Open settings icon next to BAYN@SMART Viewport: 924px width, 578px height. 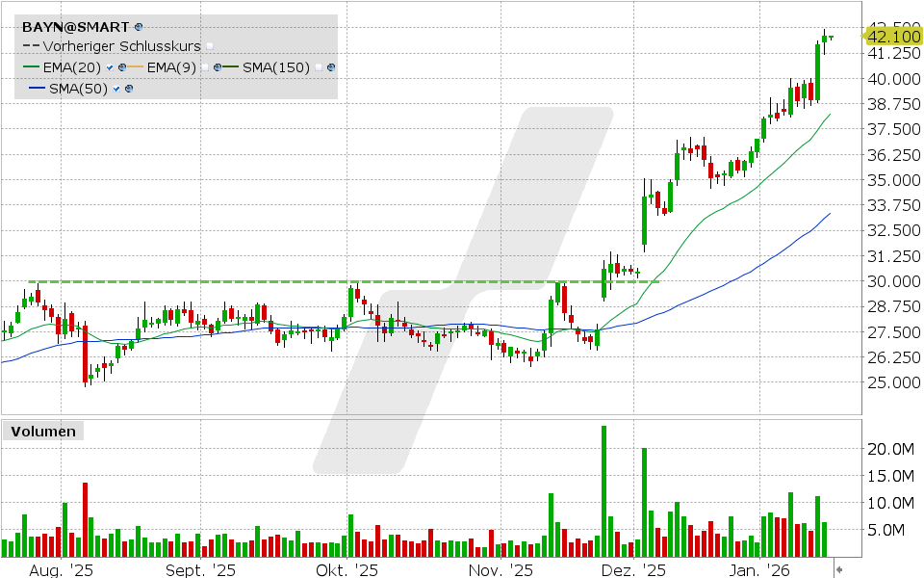tap(140, 27)
